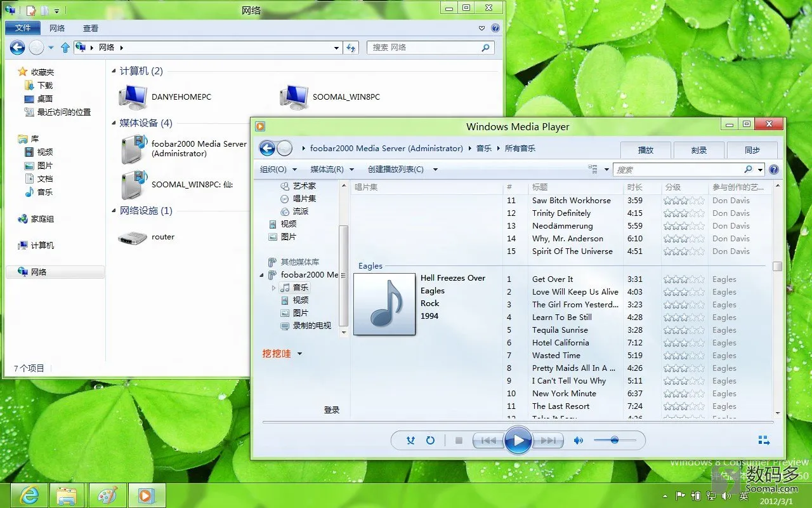
Task: Click the Media Player help icon
Action: (774, 170)
